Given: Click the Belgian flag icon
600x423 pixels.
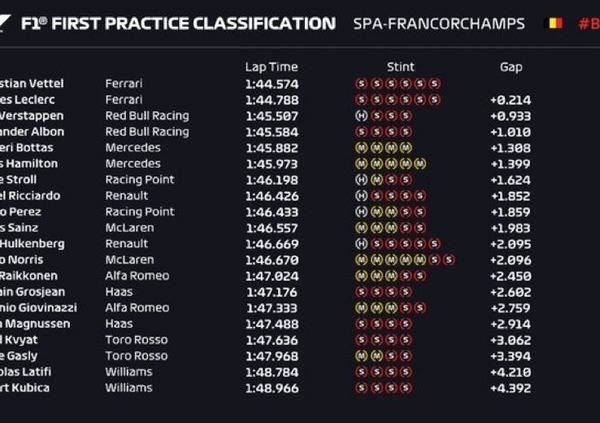Looking at the screenshot, I should tap(552, 23).
